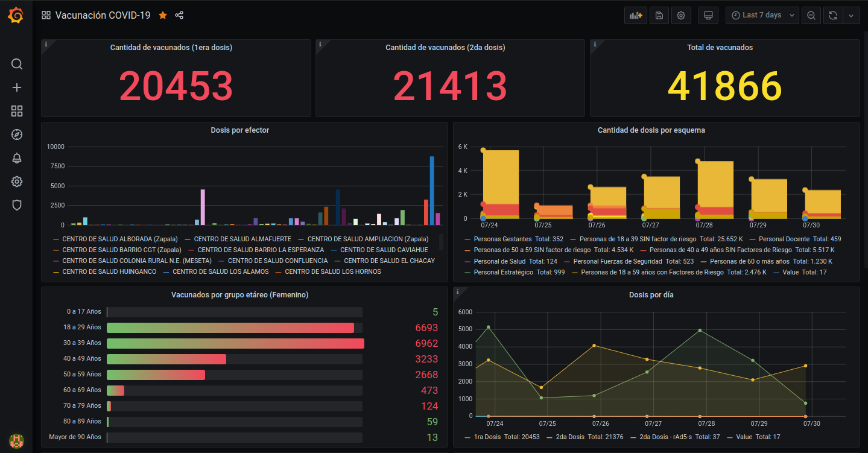Screen dimensions: 868x453
Task: Click the efector legend scrollbar
Action: (x=441, y=242)
